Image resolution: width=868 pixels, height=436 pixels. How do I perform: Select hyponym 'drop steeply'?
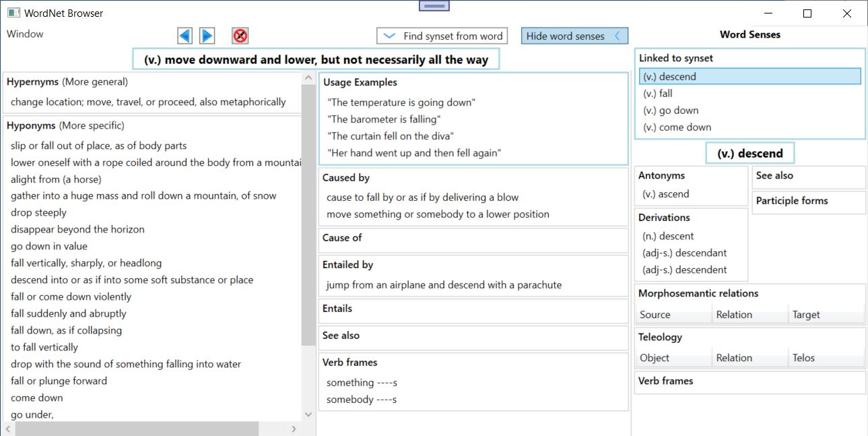[x=38, y=213]
